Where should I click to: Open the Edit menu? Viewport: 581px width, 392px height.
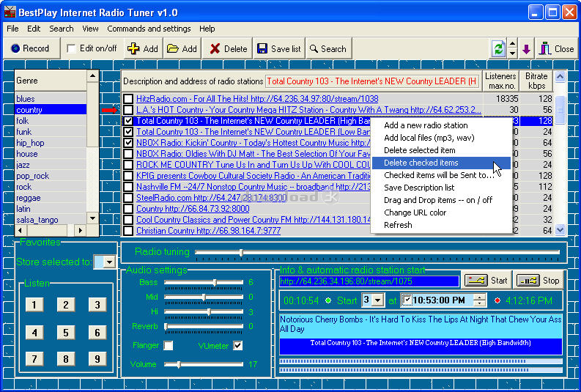[34, 29]
